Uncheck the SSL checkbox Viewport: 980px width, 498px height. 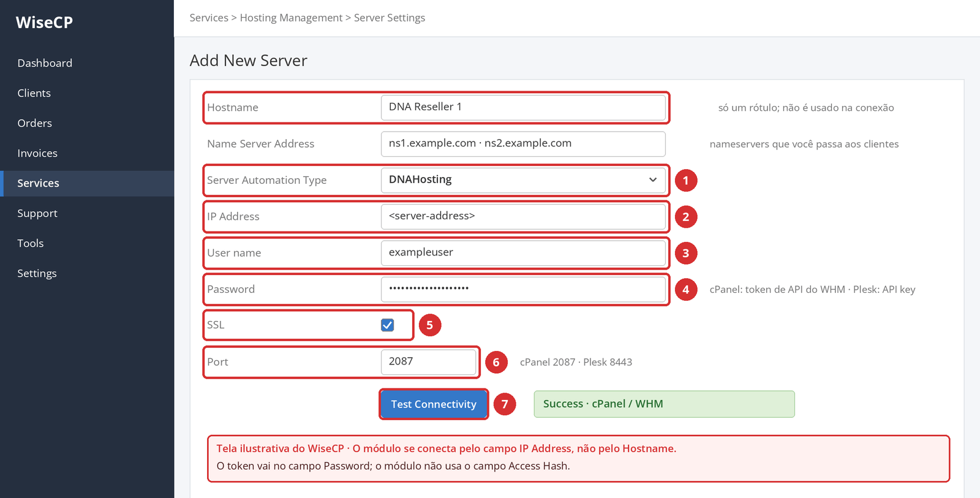388,325
